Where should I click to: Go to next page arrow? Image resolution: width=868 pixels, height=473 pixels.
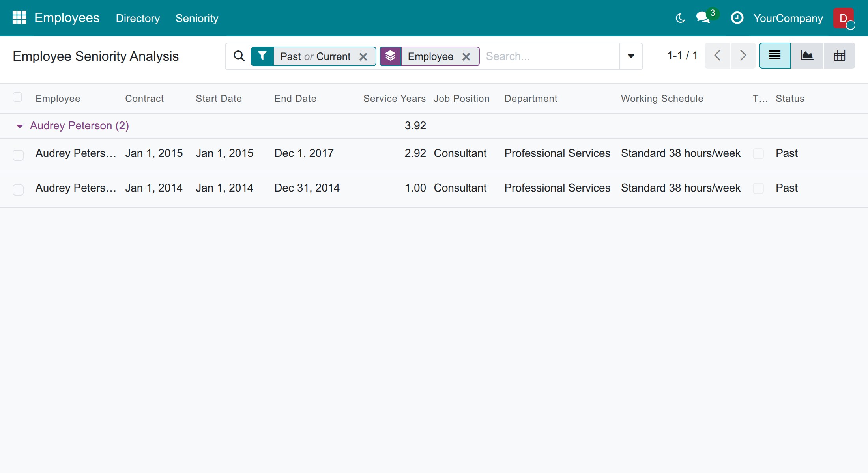point(743,56)
